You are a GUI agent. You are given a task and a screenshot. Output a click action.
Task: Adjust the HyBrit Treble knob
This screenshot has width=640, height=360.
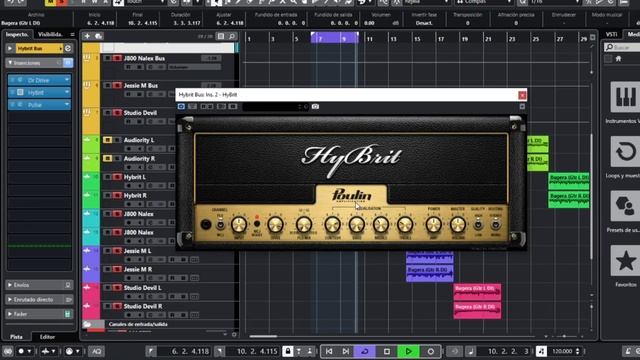click(405, 224)
